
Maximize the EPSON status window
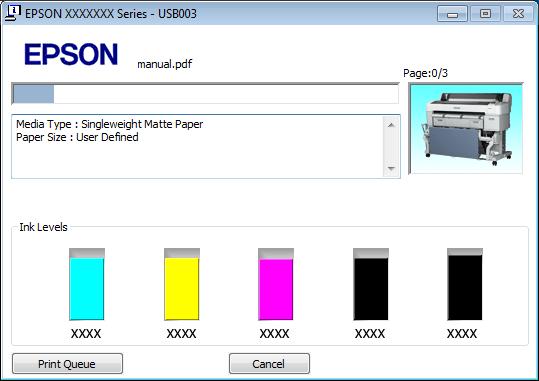click(485, 14)
